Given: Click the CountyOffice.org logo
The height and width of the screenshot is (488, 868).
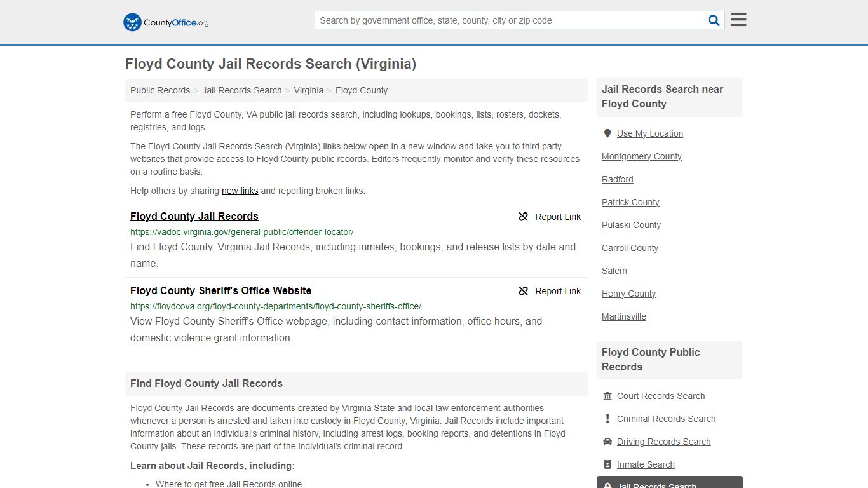Looking at the screenshot, I should coord(166,22).
